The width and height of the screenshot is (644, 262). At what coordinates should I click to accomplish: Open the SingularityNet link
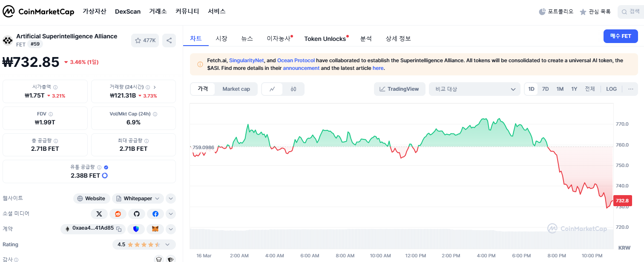point(247,60)
